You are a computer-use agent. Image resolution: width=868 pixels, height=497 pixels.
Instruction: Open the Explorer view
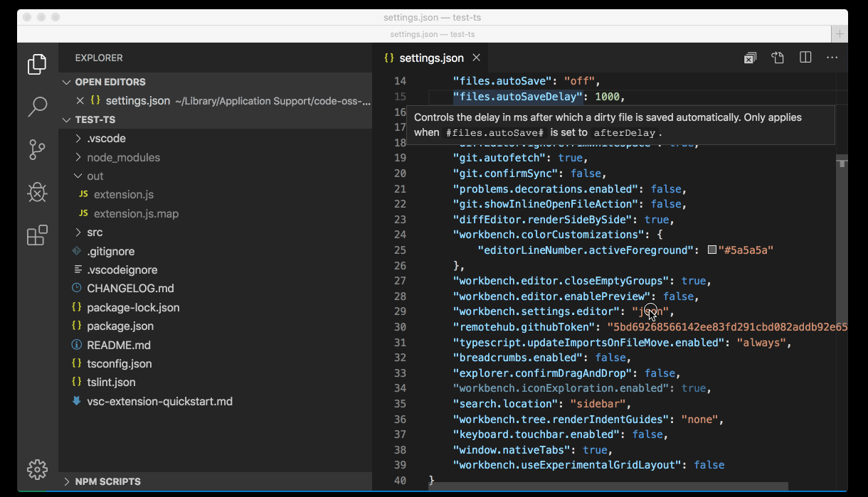pos(37,64)
